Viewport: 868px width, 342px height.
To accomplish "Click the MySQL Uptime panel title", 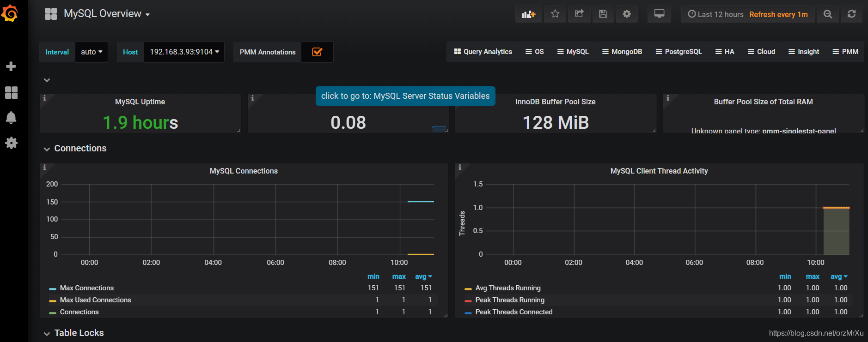I will 140,102.
